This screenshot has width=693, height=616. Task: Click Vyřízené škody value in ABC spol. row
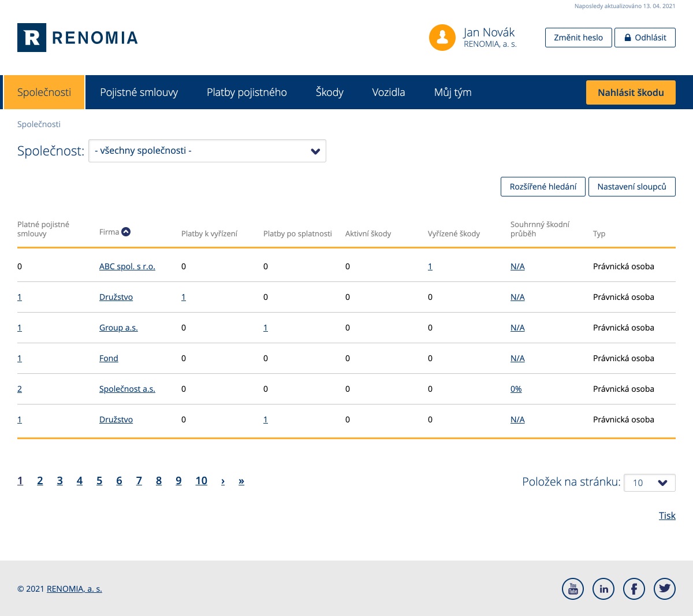pyautogui.click(x=430, y=266)
